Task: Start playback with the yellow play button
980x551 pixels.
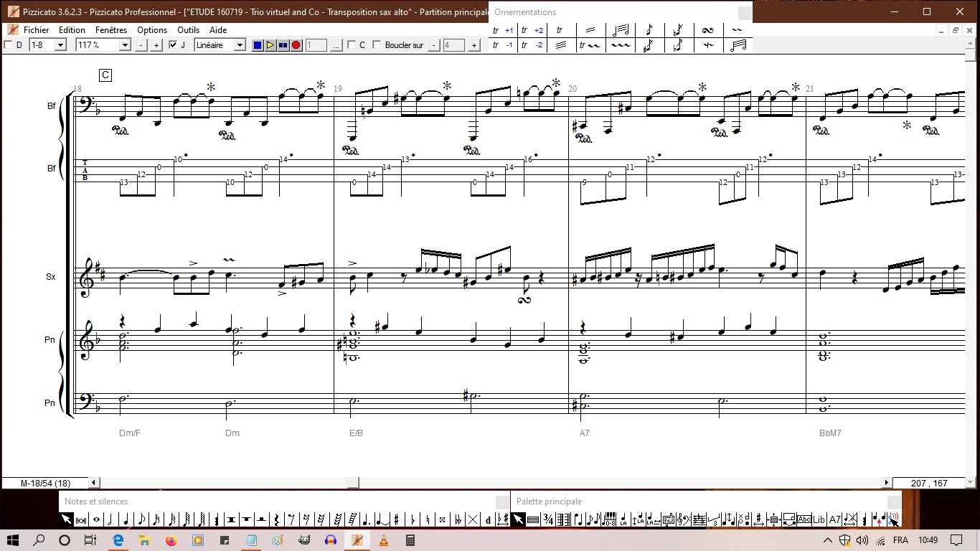Action: click(270, 45)
